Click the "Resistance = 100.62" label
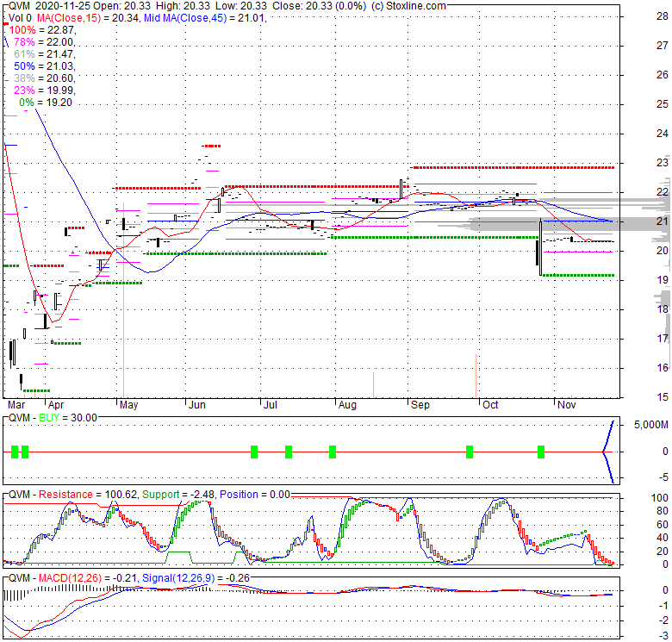Image resolution: width=672 pixels, height=642 pixels. coord(88,494)
